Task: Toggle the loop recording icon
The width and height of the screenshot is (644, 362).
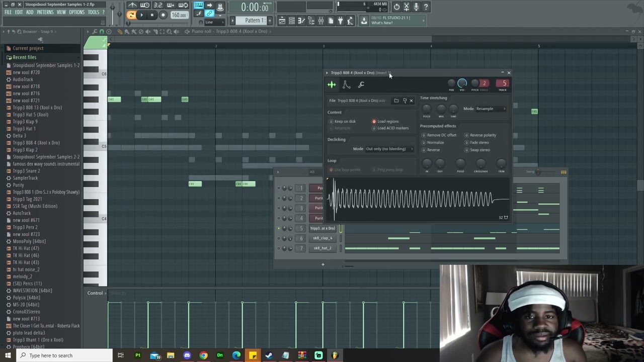Action: (x=183, y=6)
